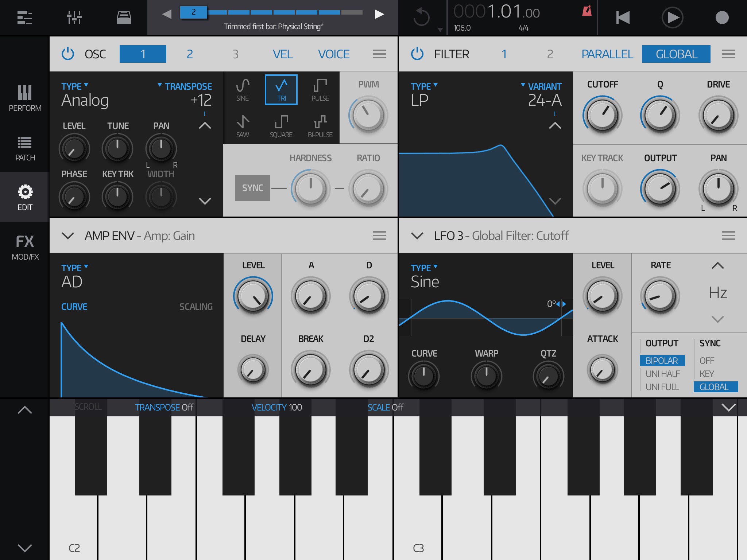Image resolution: width=747 pixels, height=560 pixels.
Task: Switch to the GLOBAL filter tab
Action: [676, 54]
